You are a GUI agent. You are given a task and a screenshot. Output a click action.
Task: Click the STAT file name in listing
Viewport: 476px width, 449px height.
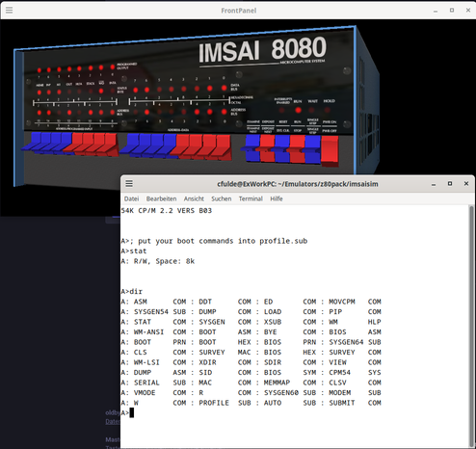click(143, 322)
